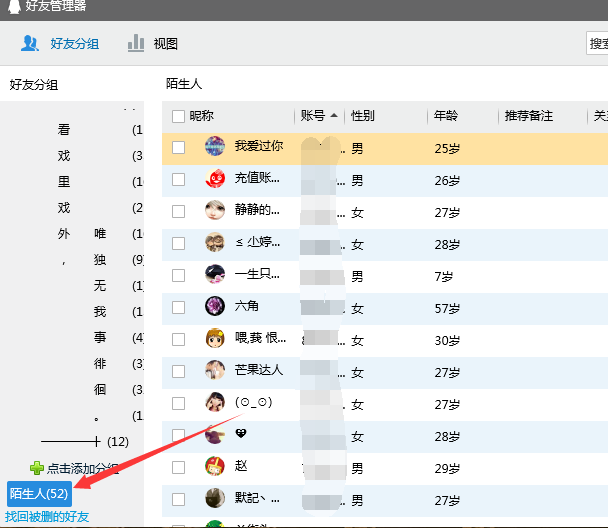The width and height of the screenshot is (608, 528).
Task: Select the checkbox for 六角 row
Action: click(178, 307)
